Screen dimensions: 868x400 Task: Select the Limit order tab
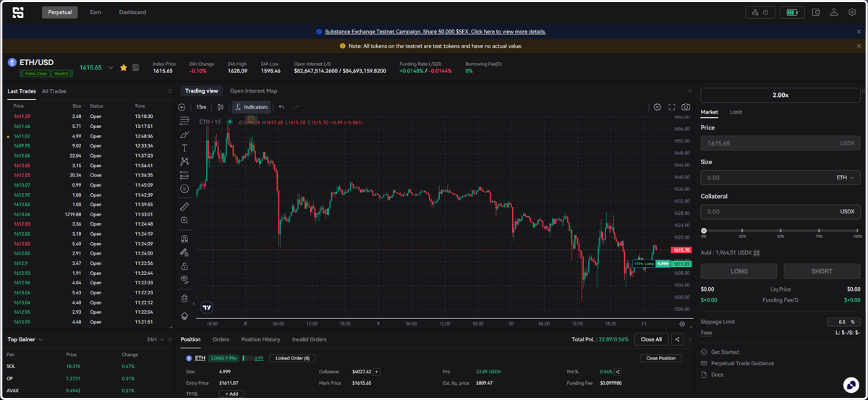click(736, 112)
